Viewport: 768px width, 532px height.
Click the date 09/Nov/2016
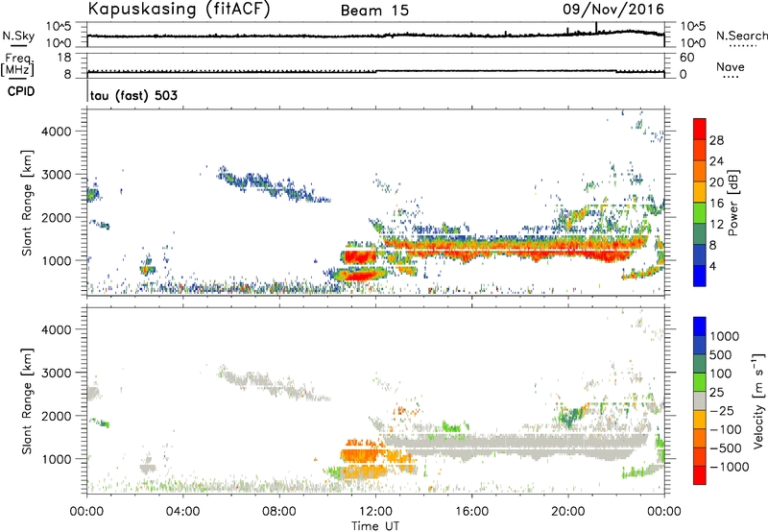613,9
